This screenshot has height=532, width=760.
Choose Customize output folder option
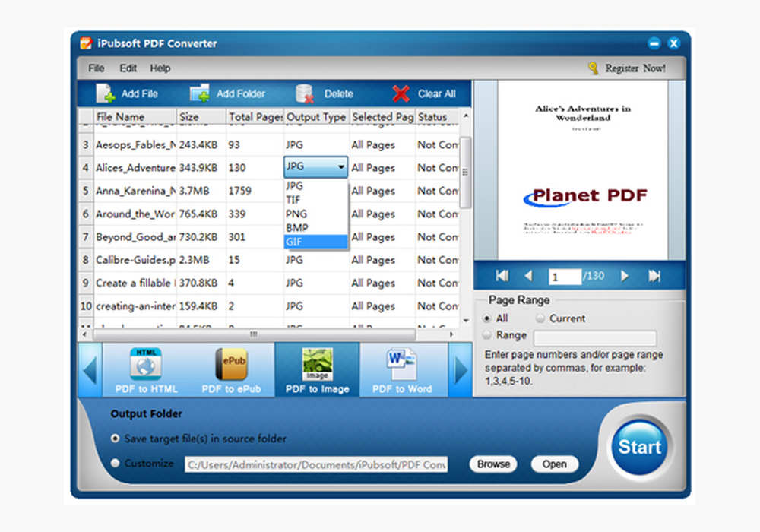tap(115, 463)
